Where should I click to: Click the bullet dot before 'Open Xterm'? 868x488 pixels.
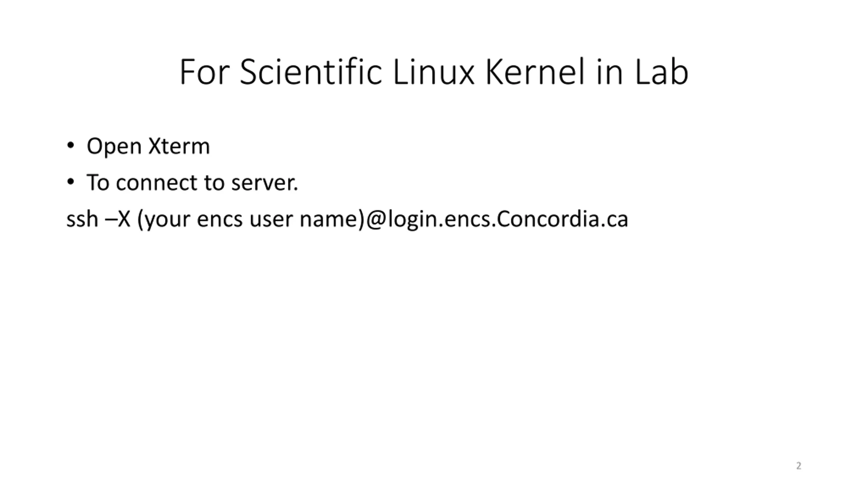[71, 146]
